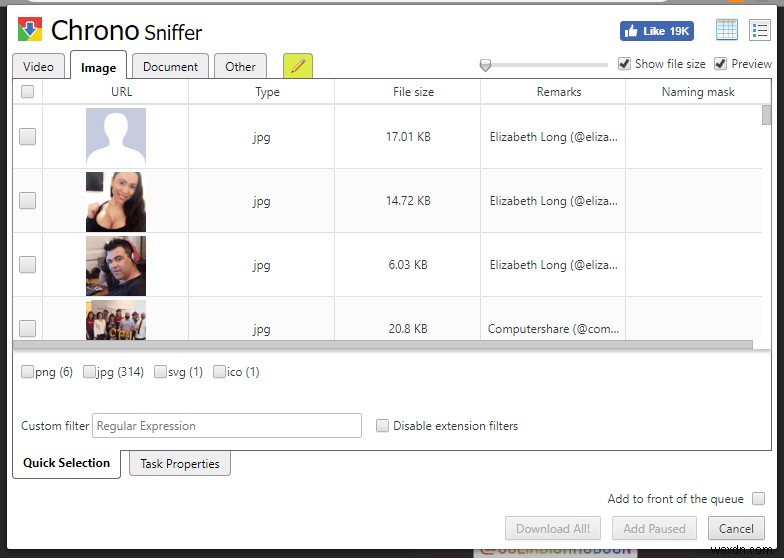Click the thumbnail in the 6.03 KB row
The height and width of the screenshot is (560, 784).
116,266
